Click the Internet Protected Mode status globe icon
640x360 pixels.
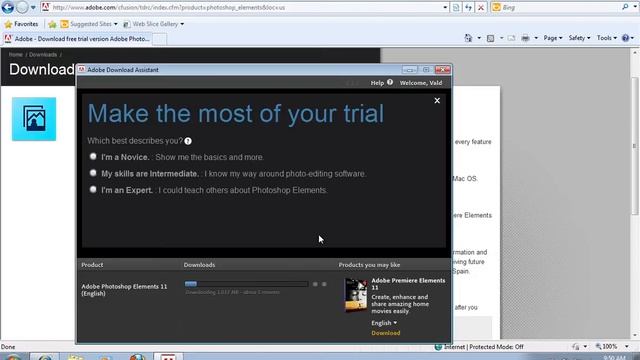click(438, 347)
